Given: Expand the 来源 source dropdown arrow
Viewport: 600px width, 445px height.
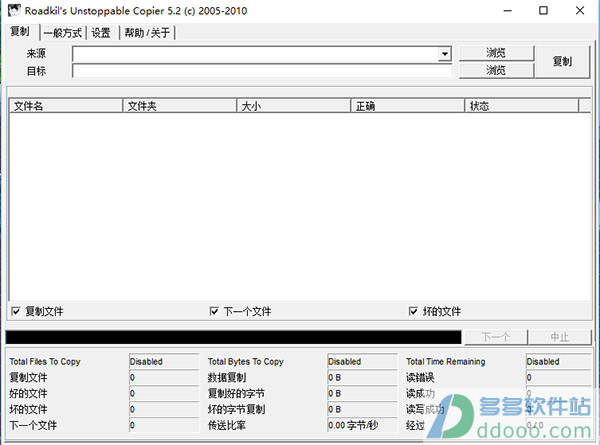Looking at the screenshot, I should tap(444, 54).
